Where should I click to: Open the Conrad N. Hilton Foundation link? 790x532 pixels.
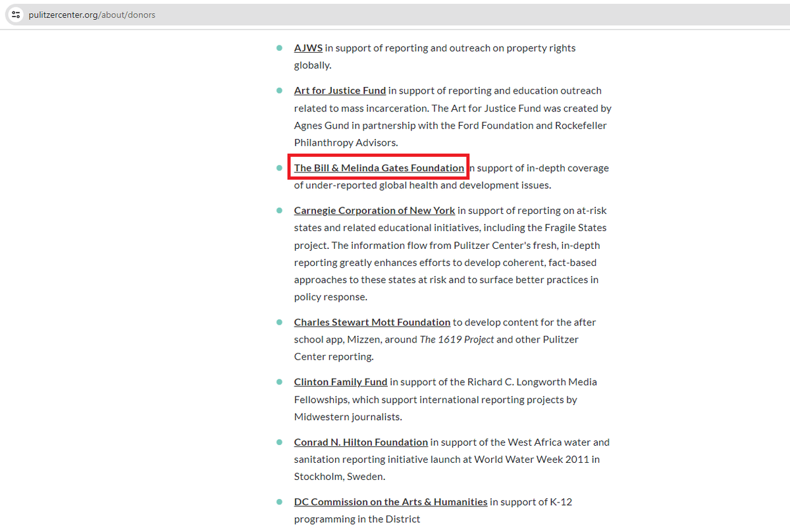361,442
